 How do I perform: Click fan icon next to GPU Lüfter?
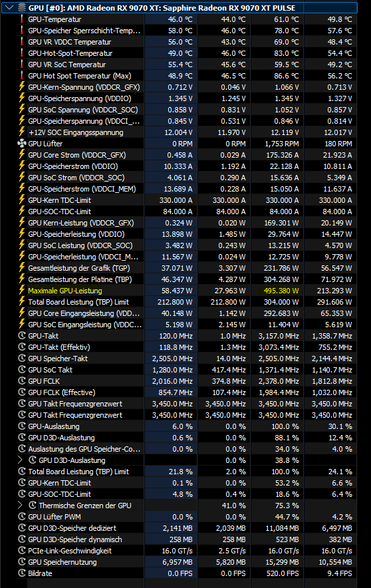pos(22,143)
